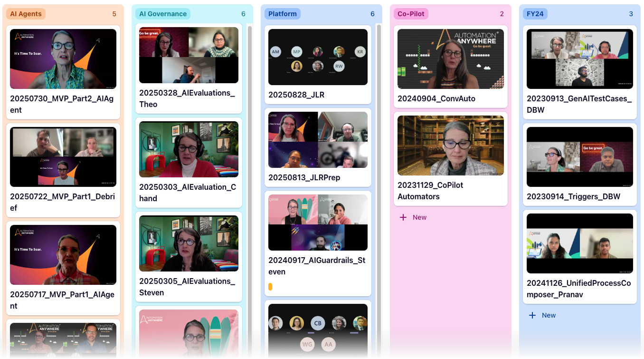
Task: Open thumbnail of 20231129_CoPilot Automators card
Action: [x=451, y=146]
